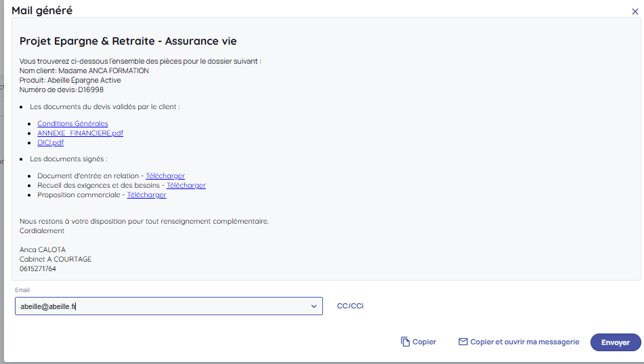Image resolution: width=644 pixels, height=364 pixels.
Task: Click the phone number 0615271764
Action: coord(38,268)
